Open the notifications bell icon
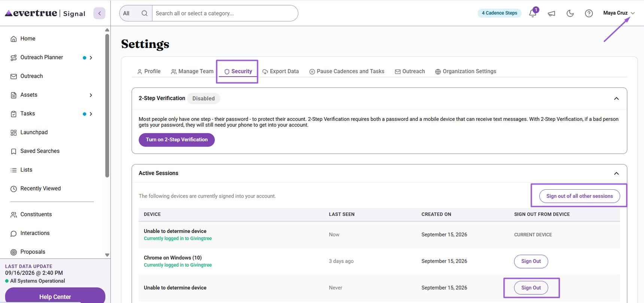The height and width of the screenshot is (303, 644). [533, 13]
